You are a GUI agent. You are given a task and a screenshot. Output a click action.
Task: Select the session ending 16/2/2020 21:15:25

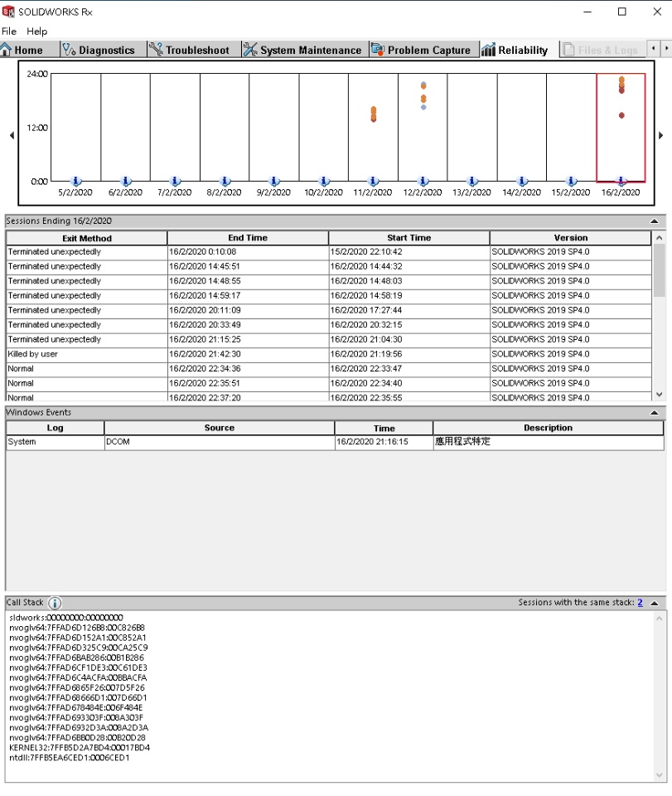[329, 340]
